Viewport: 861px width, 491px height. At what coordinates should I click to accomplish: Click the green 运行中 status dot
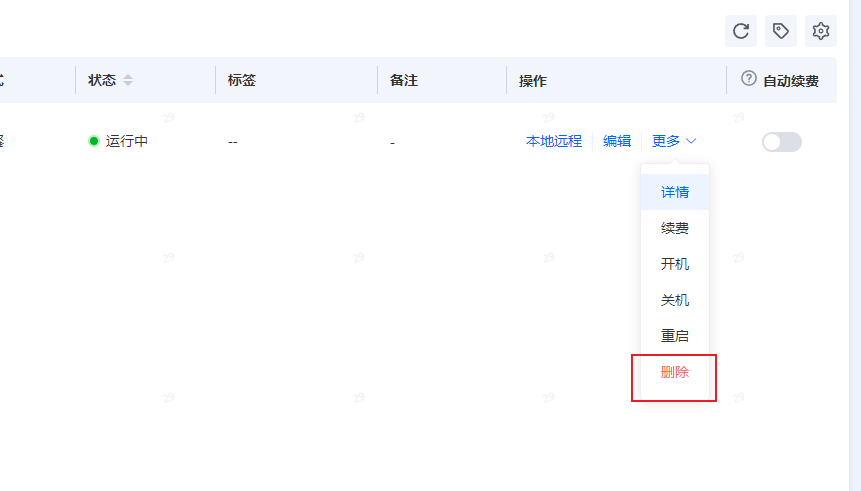click(x=94, y=141)
